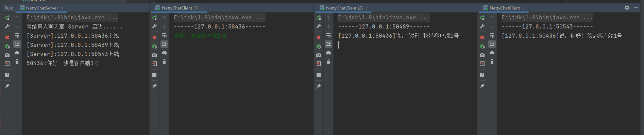Open wrench settings in NettyChatServer panel
644x135 pixels.
point(7,26)
